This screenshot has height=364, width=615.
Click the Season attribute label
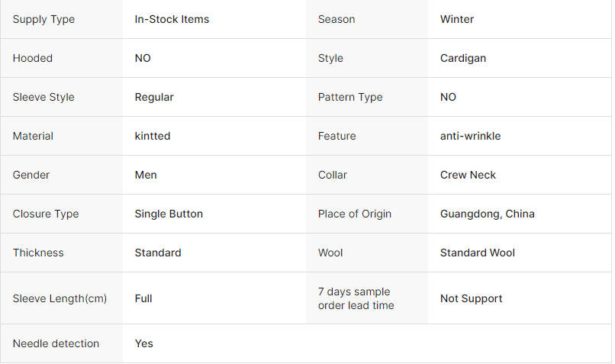[336, 19]
